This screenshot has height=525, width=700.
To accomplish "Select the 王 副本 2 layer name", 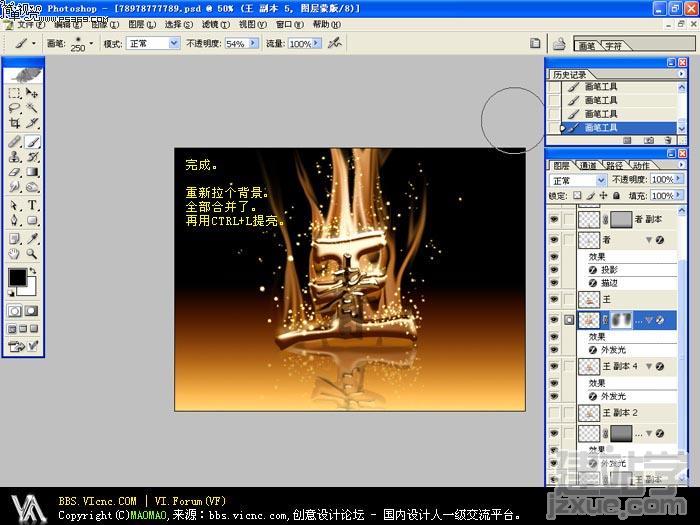I will click(620, 413).
